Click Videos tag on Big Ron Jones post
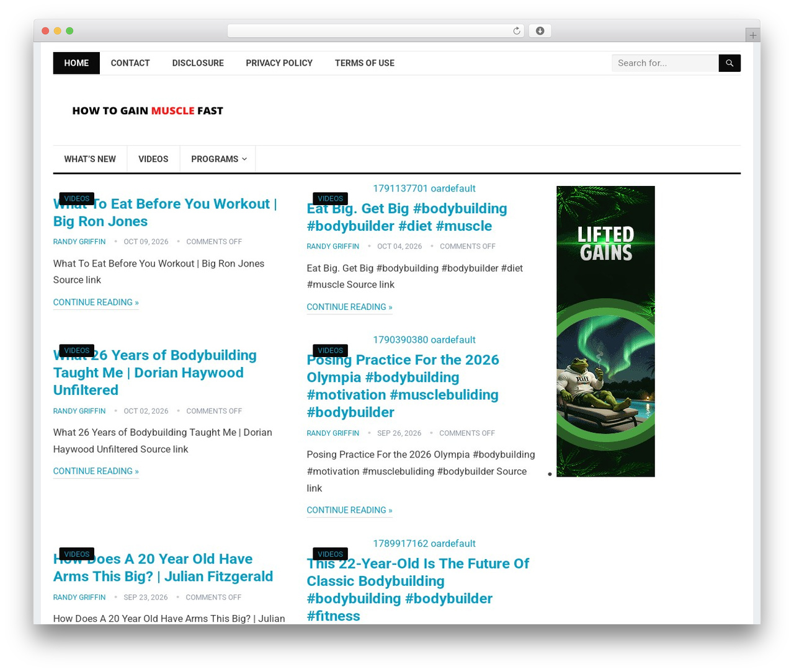This screenshot has height=672, width=794. (77, 198)
